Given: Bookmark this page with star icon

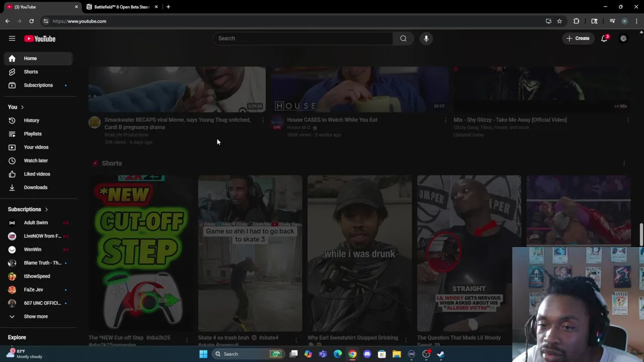Looking at the screenshot, I should pos(559,21).
